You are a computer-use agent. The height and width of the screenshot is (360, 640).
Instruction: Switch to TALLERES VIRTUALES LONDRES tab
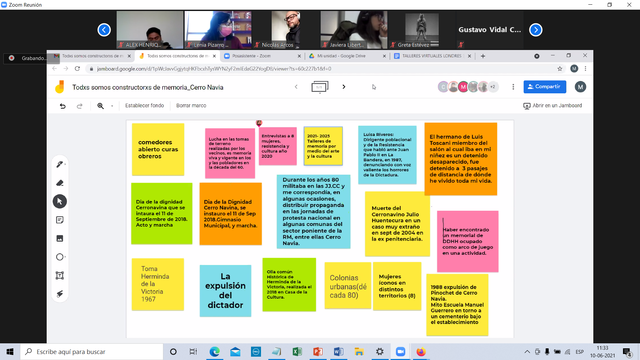coord(432,56)
